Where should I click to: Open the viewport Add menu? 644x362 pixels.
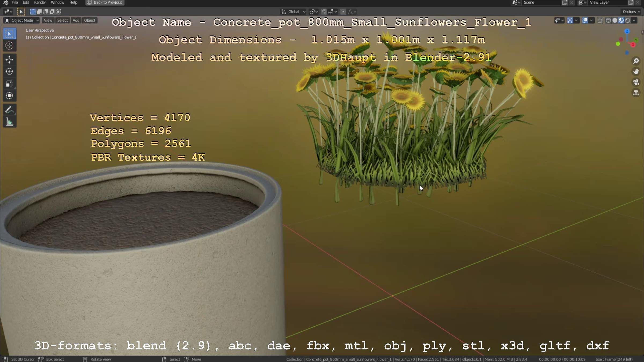click(x=76, y=20)
